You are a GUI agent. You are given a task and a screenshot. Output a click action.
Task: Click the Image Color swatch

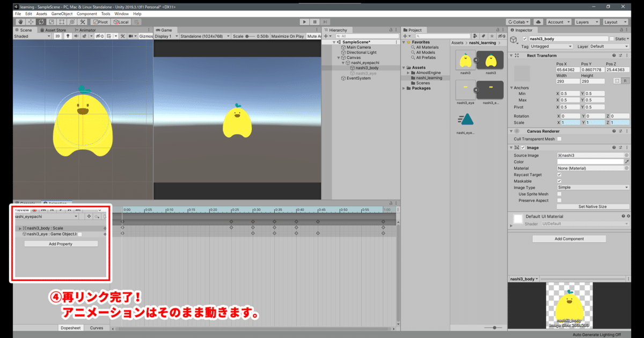[x=590, y=161]
